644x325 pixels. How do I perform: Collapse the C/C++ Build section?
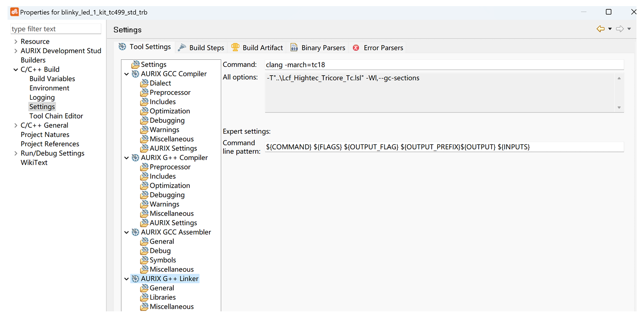[16, 70]
